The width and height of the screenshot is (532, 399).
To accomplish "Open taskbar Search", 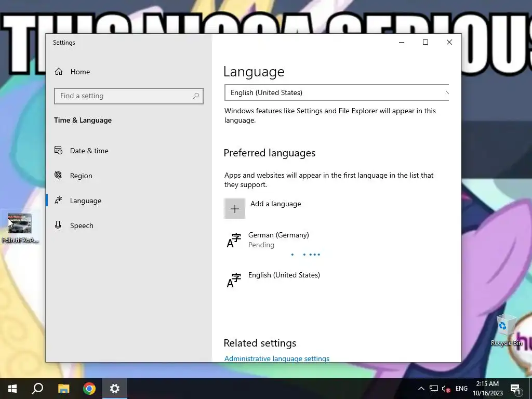I will pos(37,389).
